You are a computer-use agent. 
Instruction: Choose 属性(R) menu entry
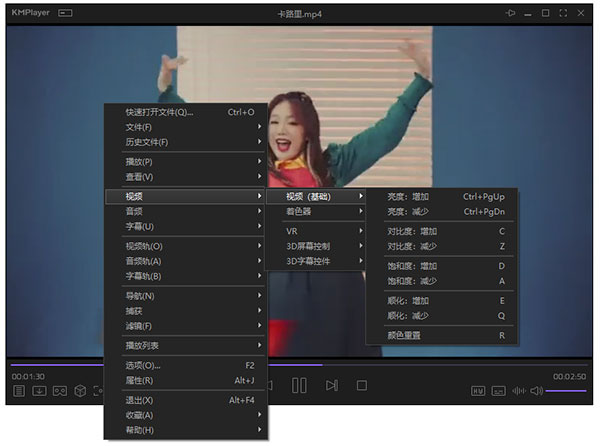click(x=186, y=380)
